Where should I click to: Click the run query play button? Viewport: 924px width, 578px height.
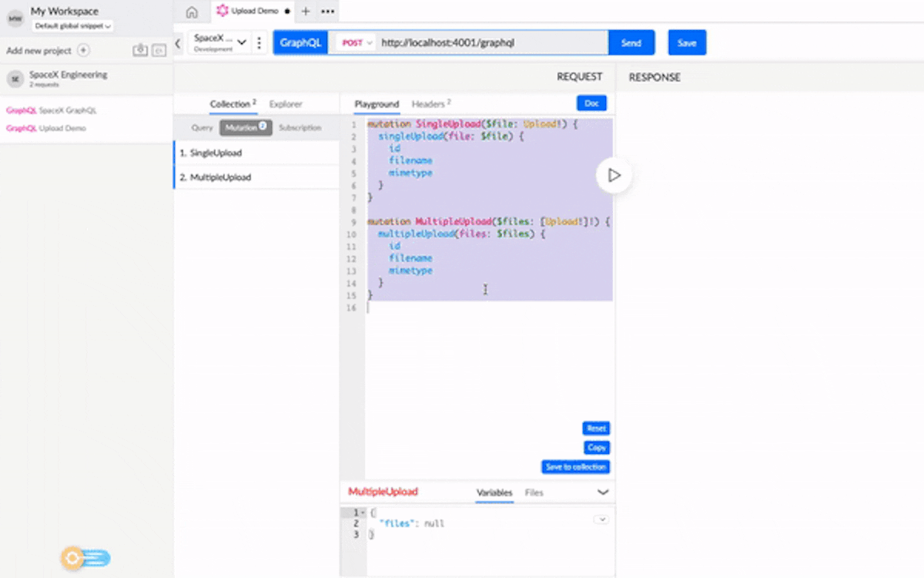click(x=614, y=176)
